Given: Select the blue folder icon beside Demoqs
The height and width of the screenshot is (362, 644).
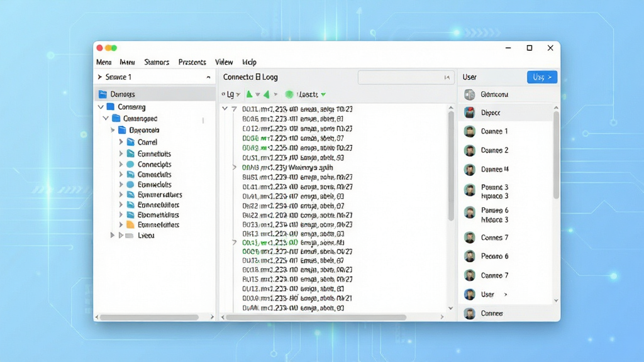Looking at the screenshot, I should 103,94.
